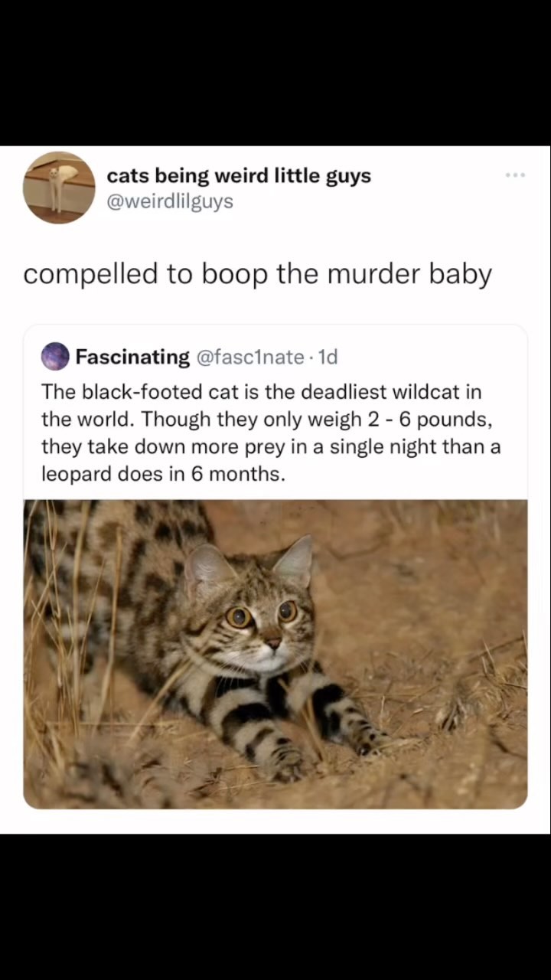This screenshot has width=551, height=980.
Task: Click the quoted tweet's last line "leopard does in 6 months"
Action: (x=162, y=474)
